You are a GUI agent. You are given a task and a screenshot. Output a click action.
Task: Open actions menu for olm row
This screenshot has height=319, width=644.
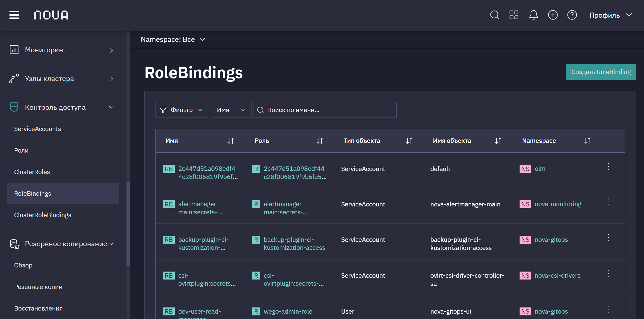pos(608,167)
